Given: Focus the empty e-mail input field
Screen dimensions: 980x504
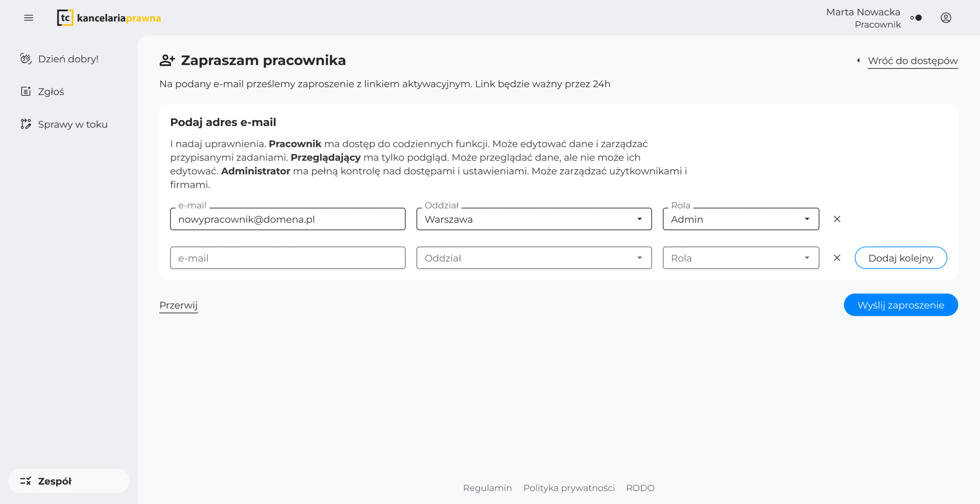Looking at the screenshot, I should pyautogui.click(x=287, y=258).
